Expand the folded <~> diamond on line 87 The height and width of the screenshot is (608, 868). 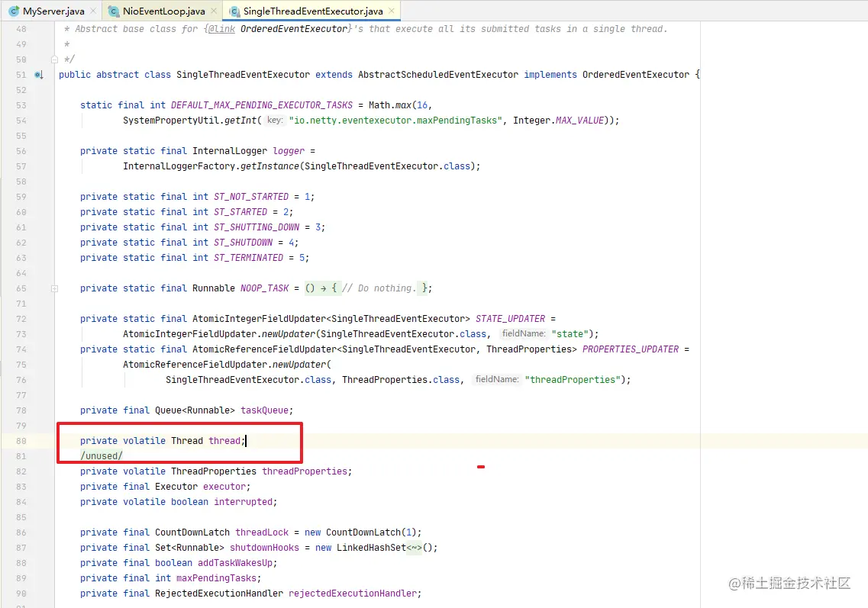[x=414, y=548]
